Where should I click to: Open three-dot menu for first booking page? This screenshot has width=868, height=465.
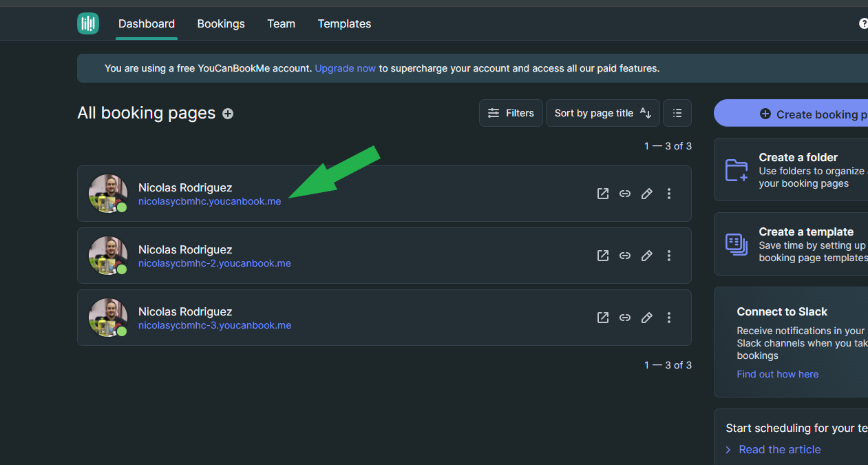(x=669, y=194)
